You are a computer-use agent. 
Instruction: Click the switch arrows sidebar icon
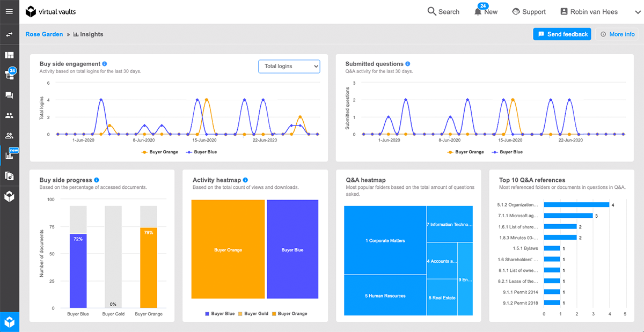(x=9, y=34)
